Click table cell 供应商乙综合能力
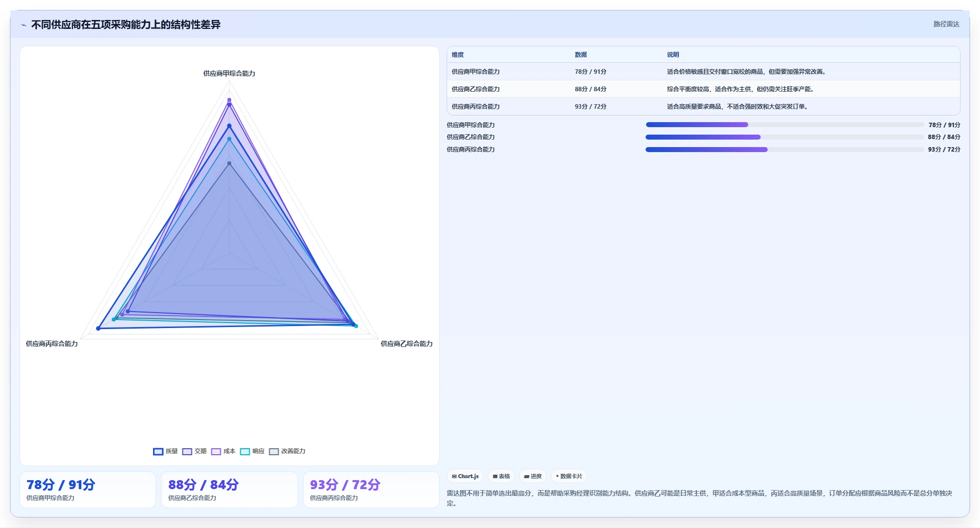The height and width of the screenshot is (528, 980). tap(476, 89)
